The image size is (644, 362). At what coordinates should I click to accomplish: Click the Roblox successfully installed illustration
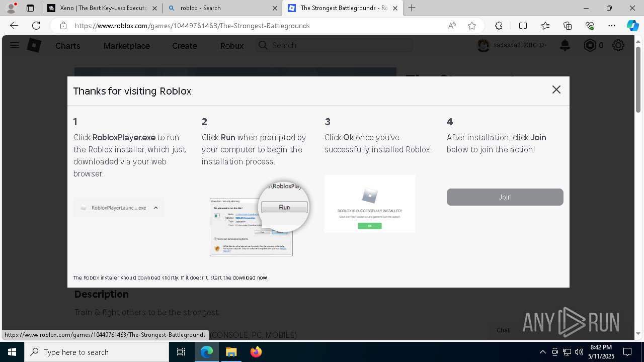[370, 204]
